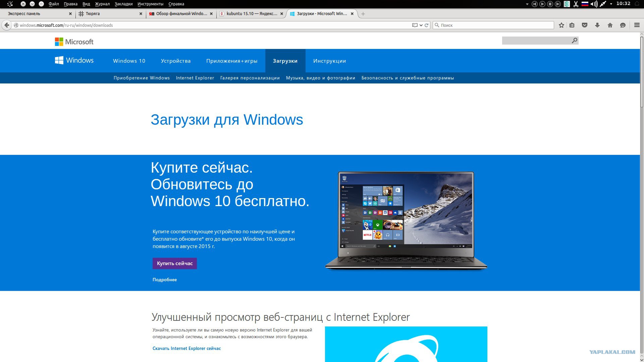Viewport: 644px width, 362px height.
Task: Click the purple Купить сейчас button
Action: 175,263
